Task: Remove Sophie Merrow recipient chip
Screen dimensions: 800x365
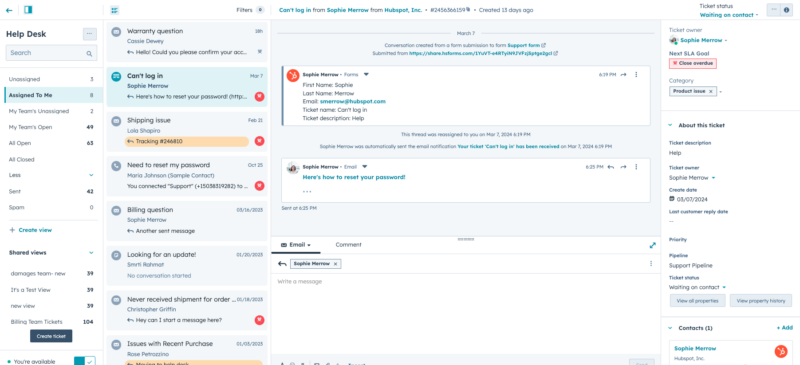Action: [x=335, y=264]
